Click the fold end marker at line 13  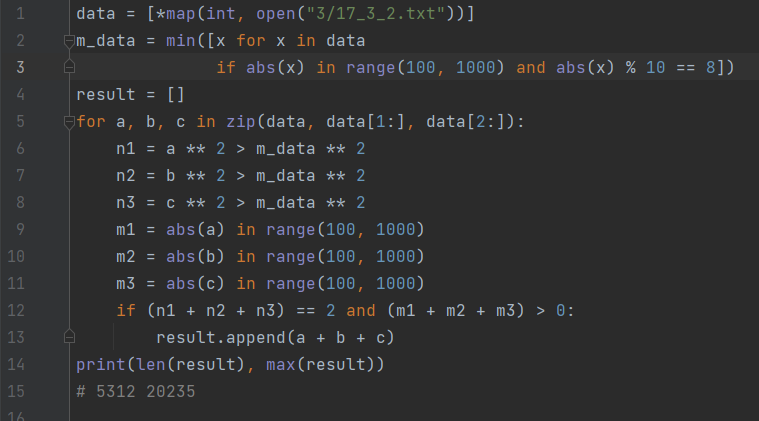coord(69,336)
